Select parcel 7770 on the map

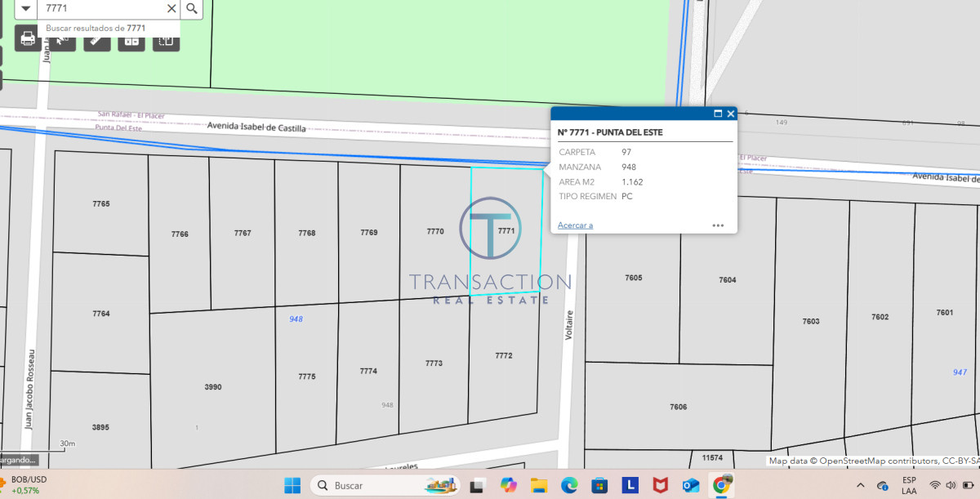tap(435, 231)
